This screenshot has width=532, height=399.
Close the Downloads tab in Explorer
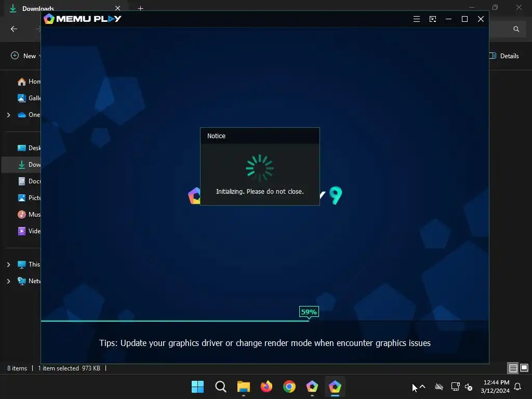coord(118,8)
